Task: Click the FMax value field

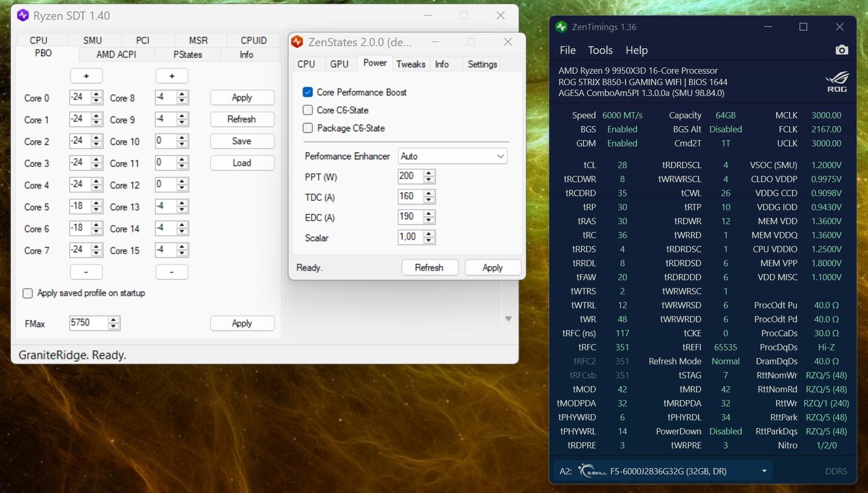Action: click(88, 323)
